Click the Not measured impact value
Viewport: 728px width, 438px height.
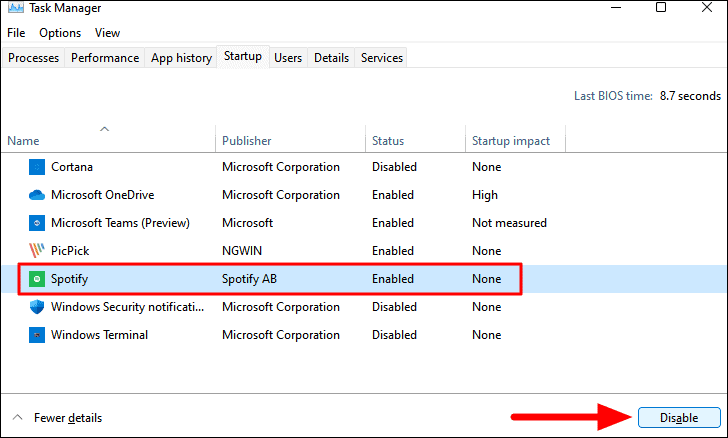point(509,223)
